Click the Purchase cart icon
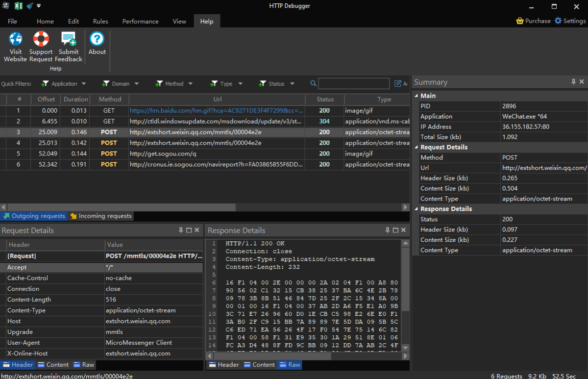The width and height of the screenshot is (588, 379). pos(520,21)
